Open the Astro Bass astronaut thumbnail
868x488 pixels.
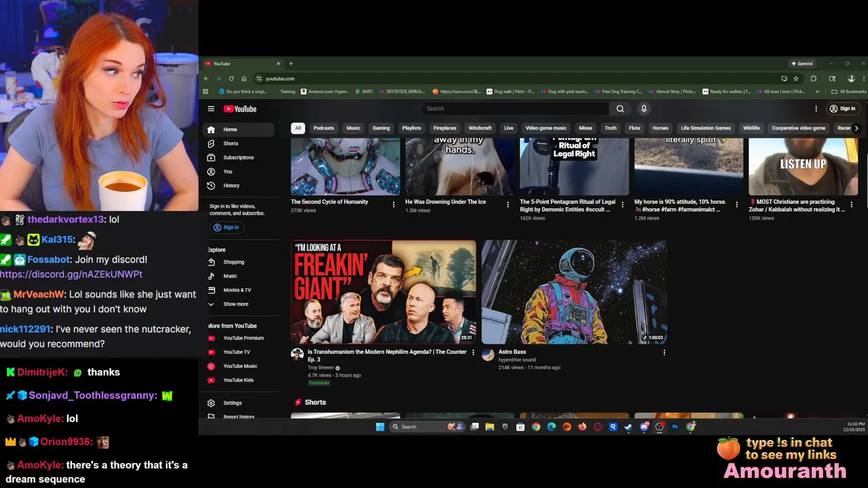574,292
